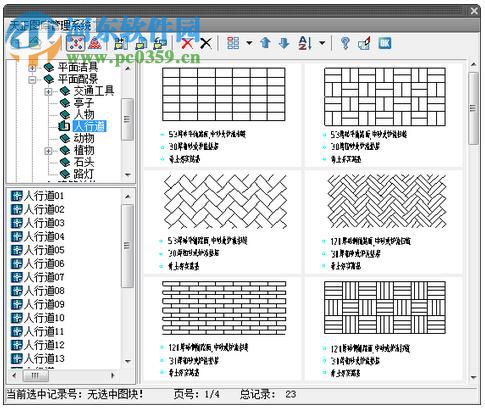Click the question mark help icon
Screen dimensions: 485x409
pyautogui.click(x=345, y=43)
